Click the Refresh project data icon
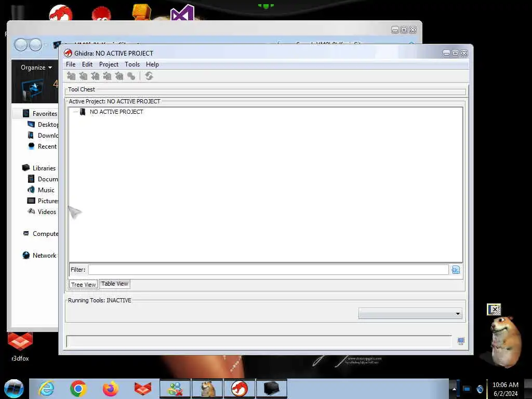The width and height of the screenshot is (532, 399). [149, 76]
